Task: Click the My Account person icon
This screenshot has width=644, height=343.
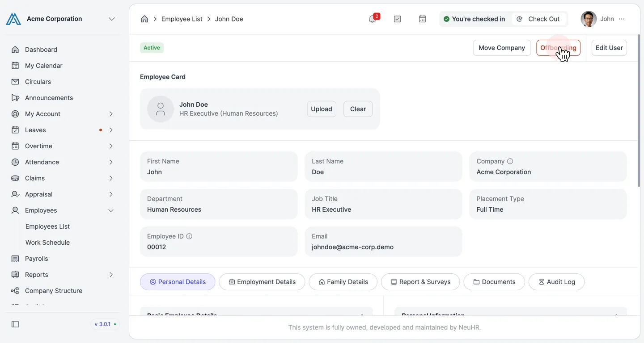Action: tap(15, 114)
